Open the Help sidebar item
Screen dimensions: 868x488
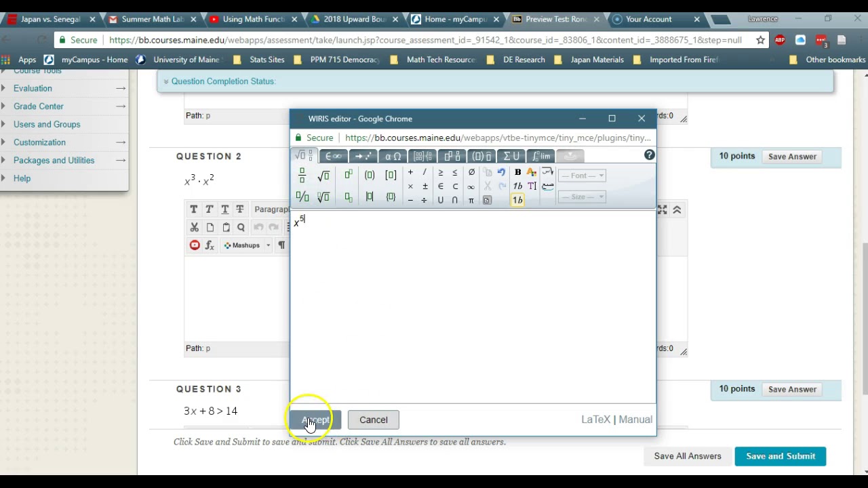[x=22, y=178]
